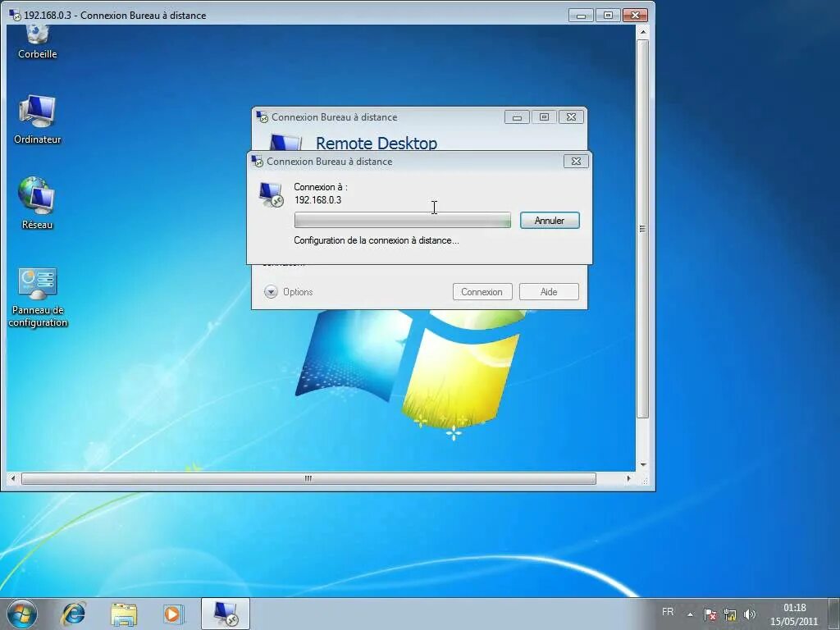Open Windows Explorer from the taskbar
840x630 pixels.
tap(124, 614)
